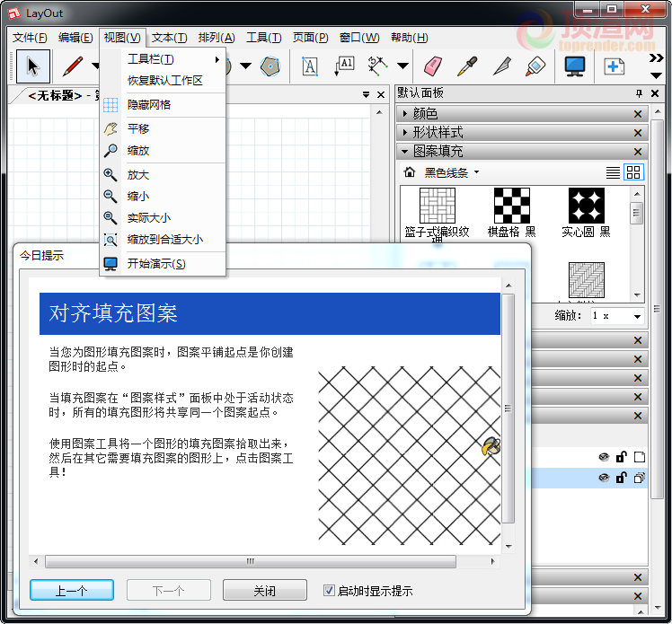Pin the default panel tray
Viewport: 672px width, 624px height.
tap(639, 93)
